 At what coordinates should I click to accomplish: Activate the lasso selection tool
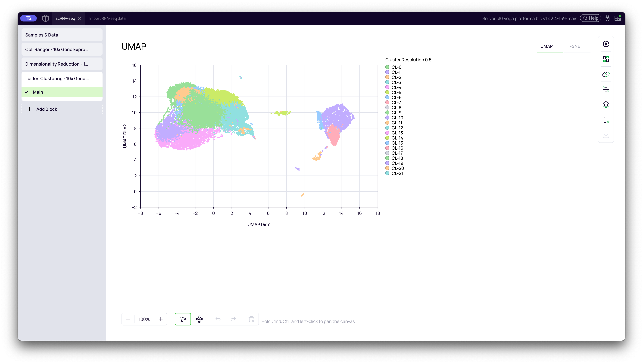[x=199, y=319]
